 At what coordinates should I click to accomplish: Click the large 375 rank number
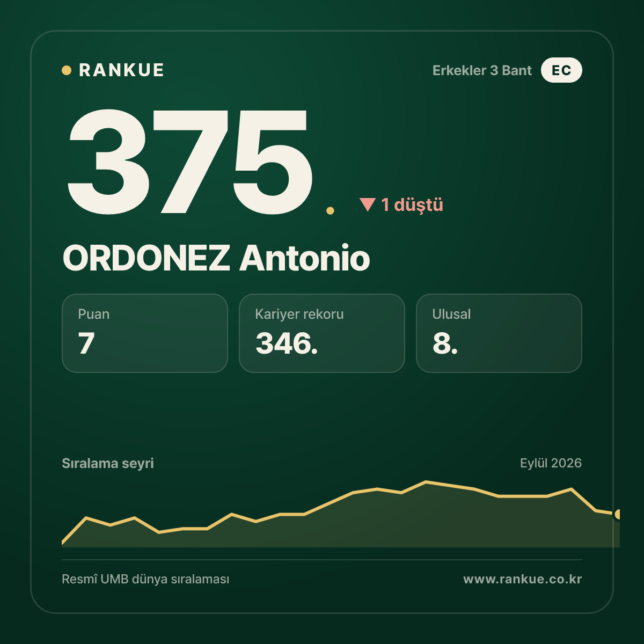(190, 161)
